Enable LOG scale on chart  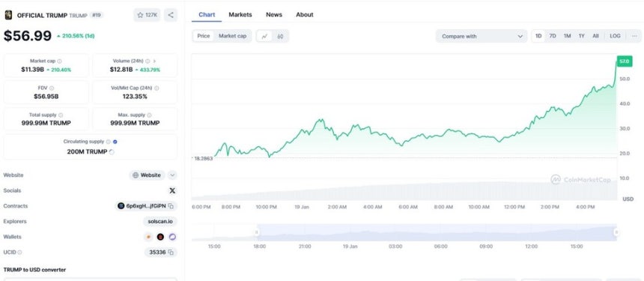coord(615,36)
